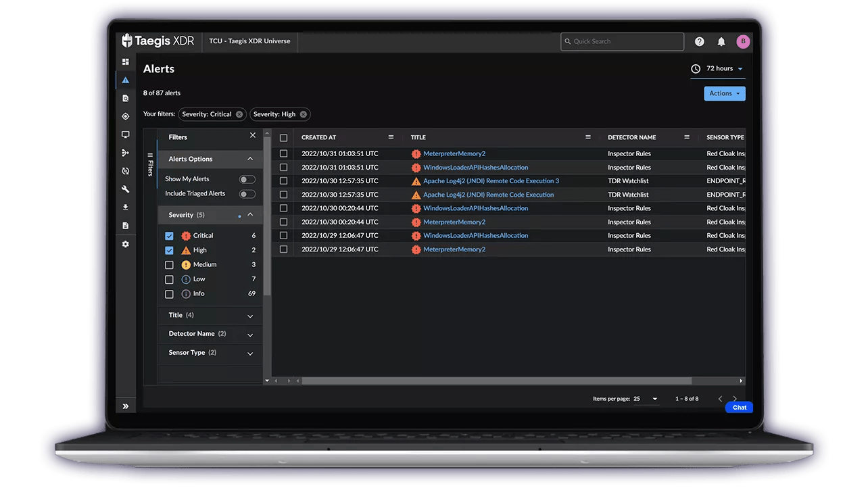Open first MeterpreterMemory2 alert from 2022/10/31
The width and height of the screenshot is (868, 488).
click(454, 153)
